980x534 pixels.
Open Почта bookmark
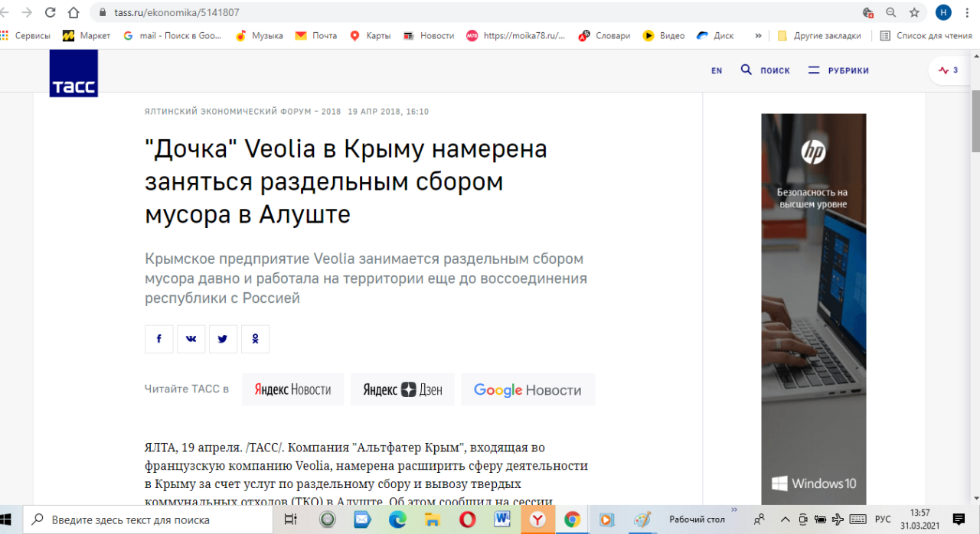(x=316, y=35)
